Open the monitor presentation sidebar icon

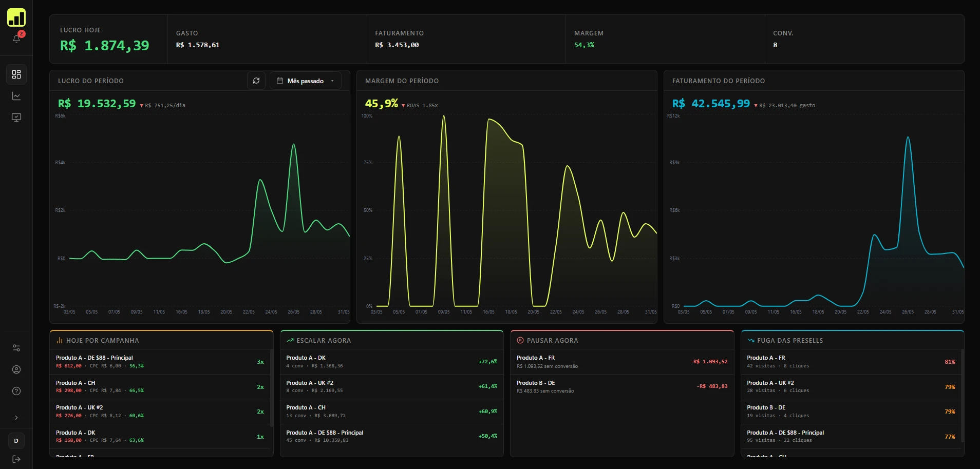16,118
